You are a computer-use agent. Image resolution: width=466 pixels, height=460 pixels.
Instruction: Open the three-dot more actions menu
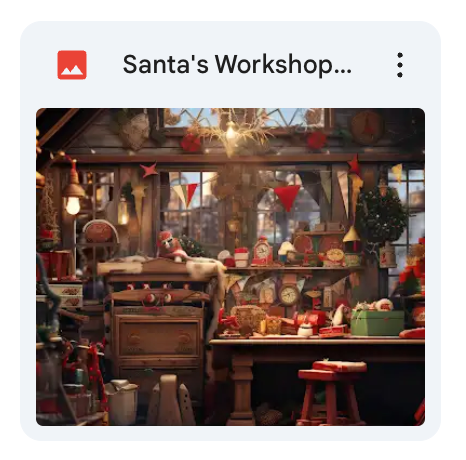pyautogui.click(x=400, y=65)
